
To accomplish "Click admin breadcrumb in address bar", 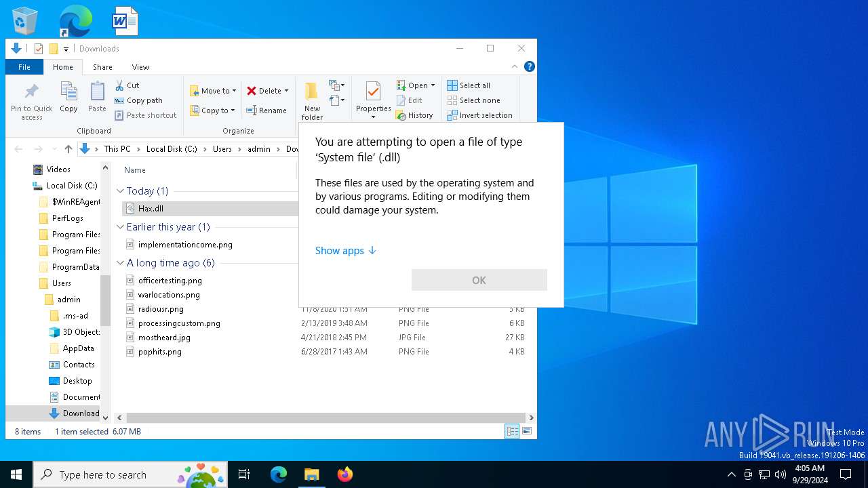I will 259,149.
